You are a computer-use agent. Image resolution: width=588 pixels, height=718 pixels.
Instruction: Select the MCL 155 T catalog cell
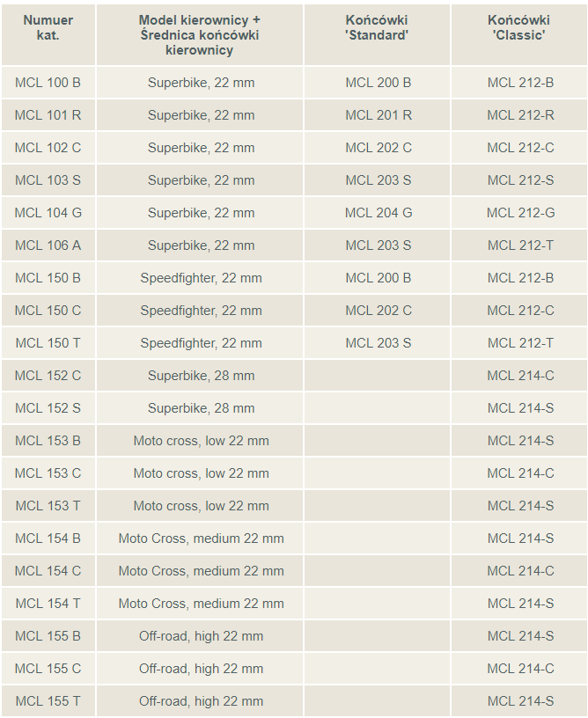click(48, 701)
